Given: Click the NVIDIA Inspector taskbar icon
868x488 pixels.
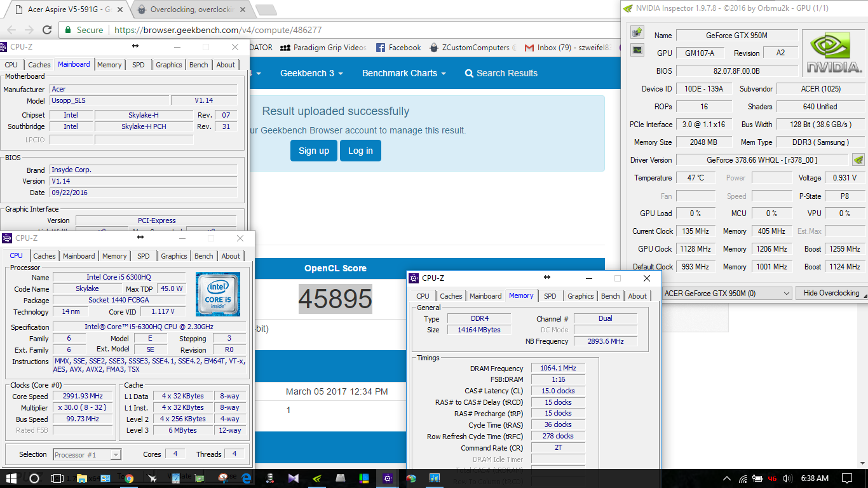Looking at the screenshot, I should pyautogui.click(x=317, y=478).
